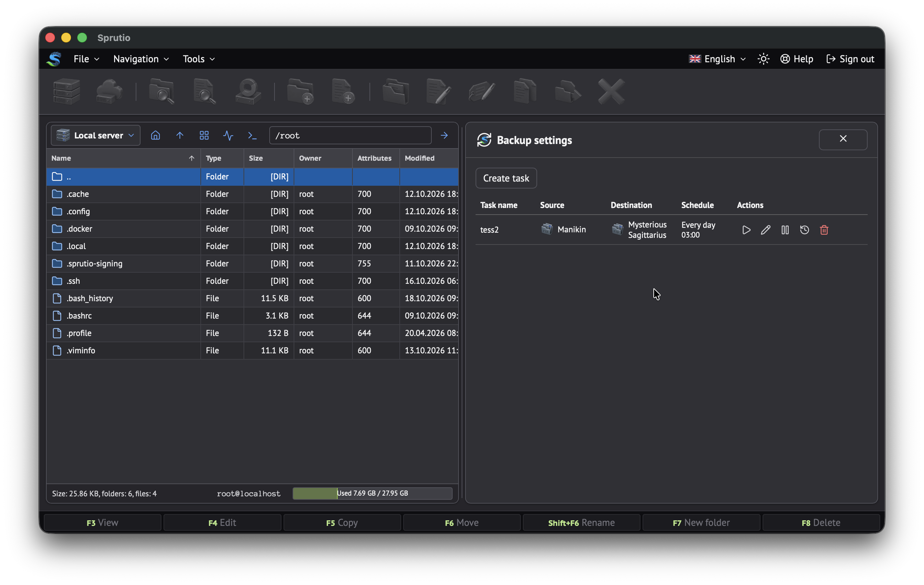The image size is (924, 585).
Task: Click the file search toolbar icon
Action: 205,91
